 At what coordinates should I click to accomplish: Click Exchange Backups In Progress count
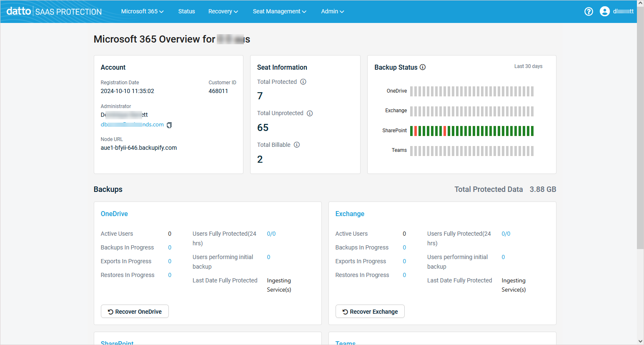[x=404, y=248]
